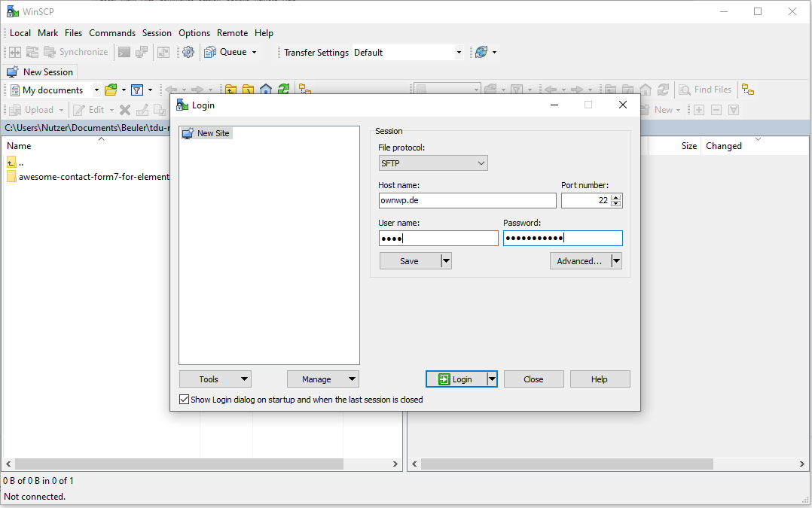Expand the Advanced button dropdown arrow

pyautogui.click(x=616, y=261)
